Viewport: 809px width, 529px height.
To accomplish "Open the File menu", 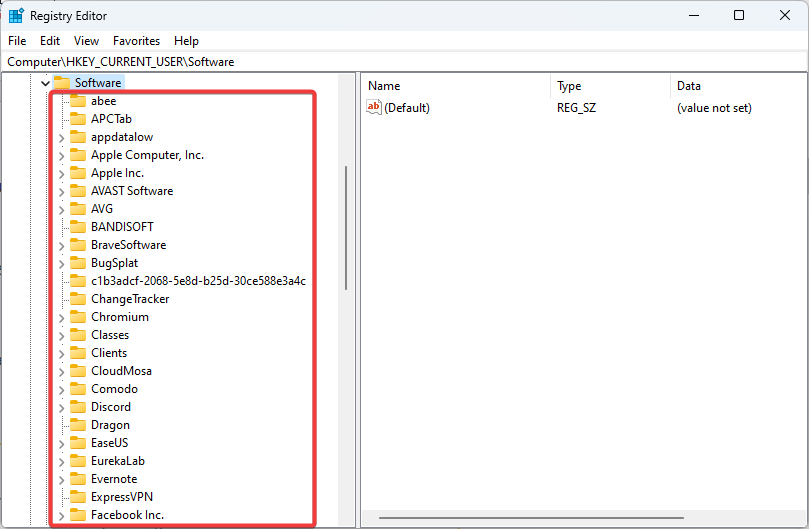I will coord(17,41).
